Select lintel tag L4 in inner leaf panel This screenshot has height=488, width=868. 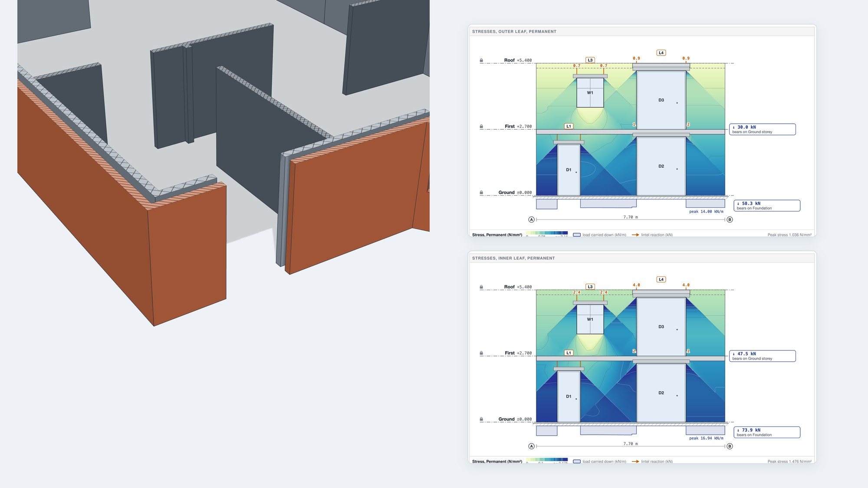(661, 279)
